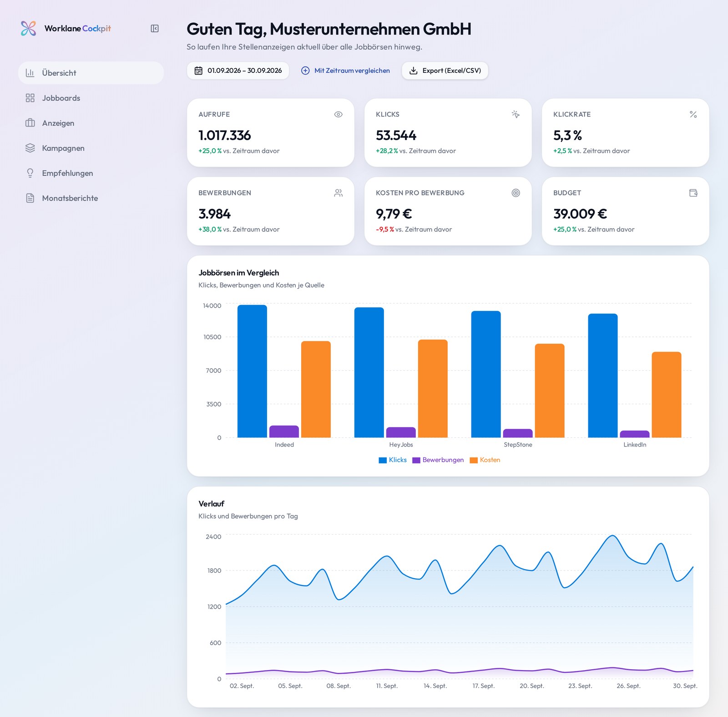Click the Indeed Klicks blue bar

(252, 371)
